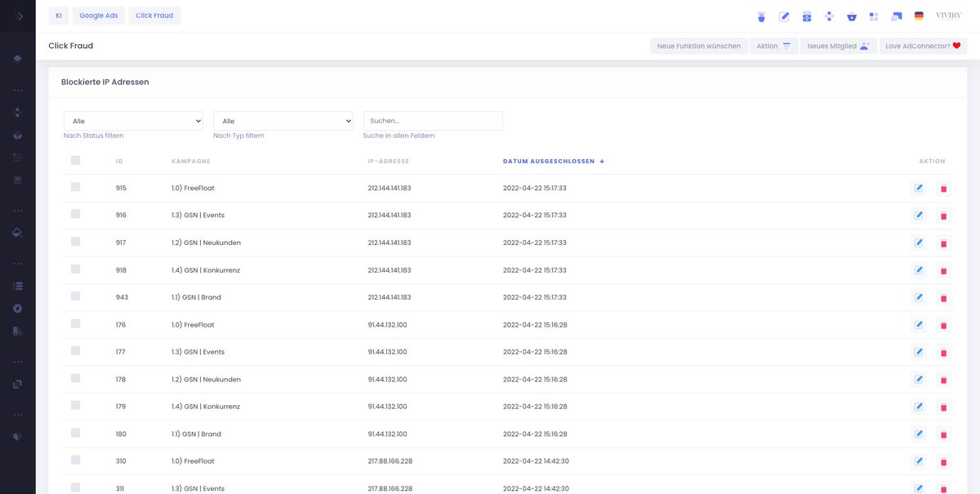Screen dimensions: 980x494
Task: Tick the checkbox for row ID 916
Action: tap(76, 214)
